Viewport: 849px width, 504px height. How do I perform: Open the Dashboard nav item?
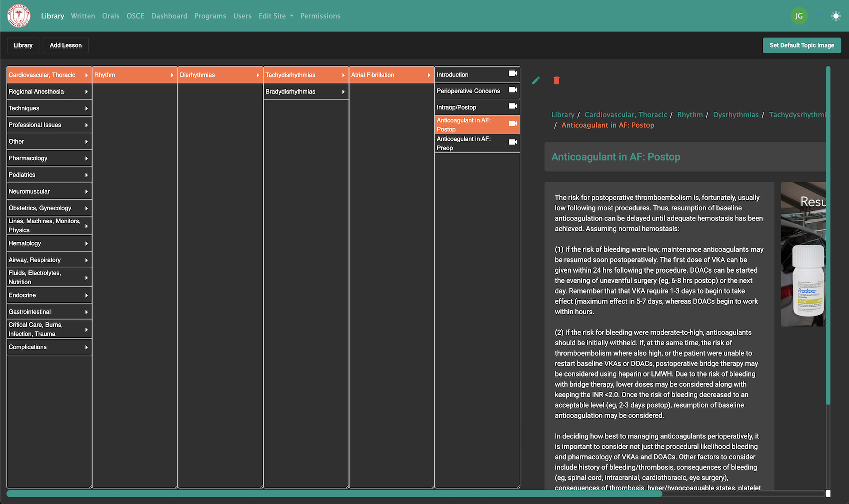click(x=169, y=16)
